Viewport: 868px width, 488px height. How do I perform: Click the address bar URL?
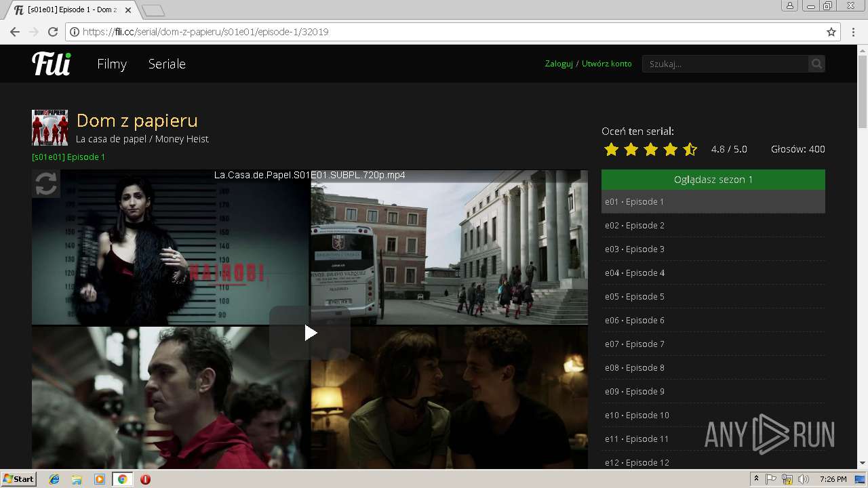pyautogui.click(x=205, y=32)
